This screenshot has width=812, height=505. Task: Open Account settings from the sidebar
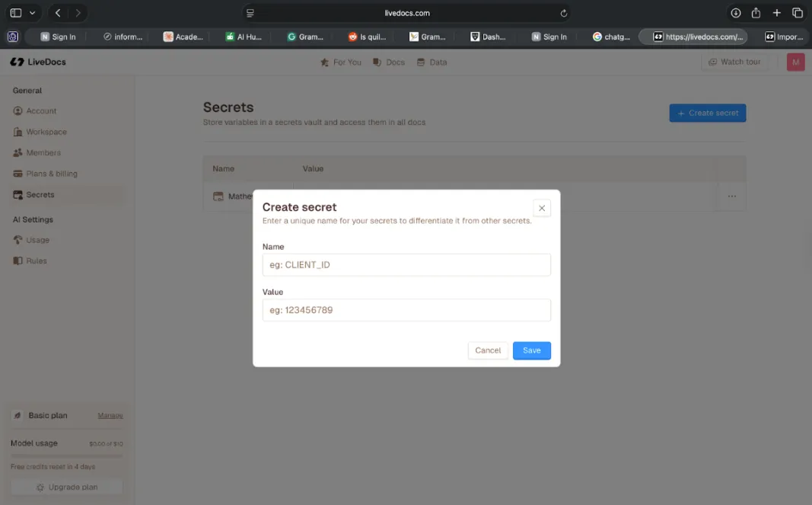click(x=41, y=110)
